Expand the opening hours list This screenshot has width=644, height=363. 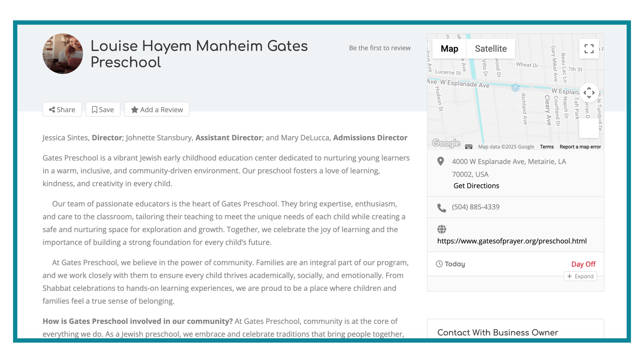[x=580, y=276]
